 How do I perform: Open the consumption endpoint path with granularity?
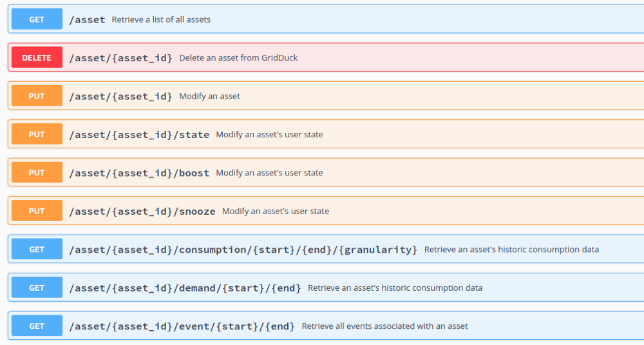point(243,250)
